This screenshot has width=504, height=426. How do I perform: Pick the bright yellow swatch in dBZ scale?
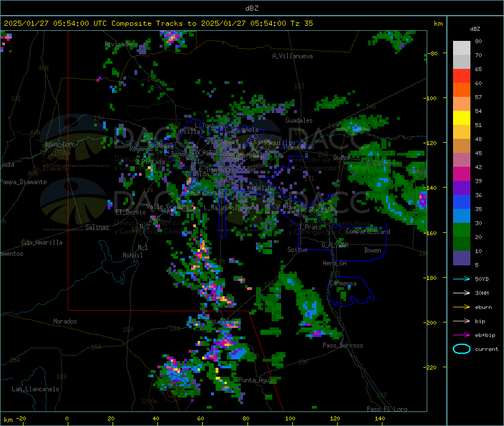pos(461,118)
